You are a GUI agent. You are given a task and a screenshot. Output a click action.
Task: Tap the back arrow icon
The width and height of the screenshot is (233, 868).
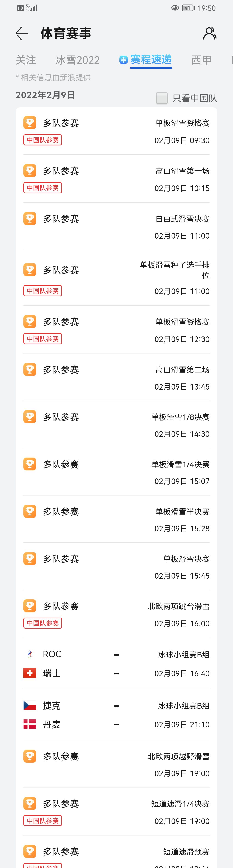click(22, 33)
